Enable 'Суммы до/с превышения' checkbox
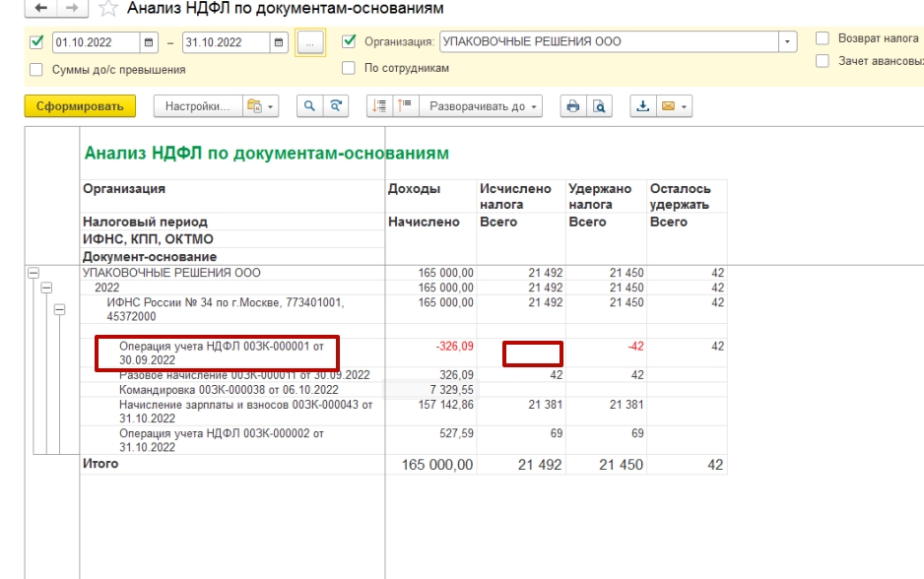Image resolution: width=924 pixels, height=579 pixels. click(x=36, y=70)
